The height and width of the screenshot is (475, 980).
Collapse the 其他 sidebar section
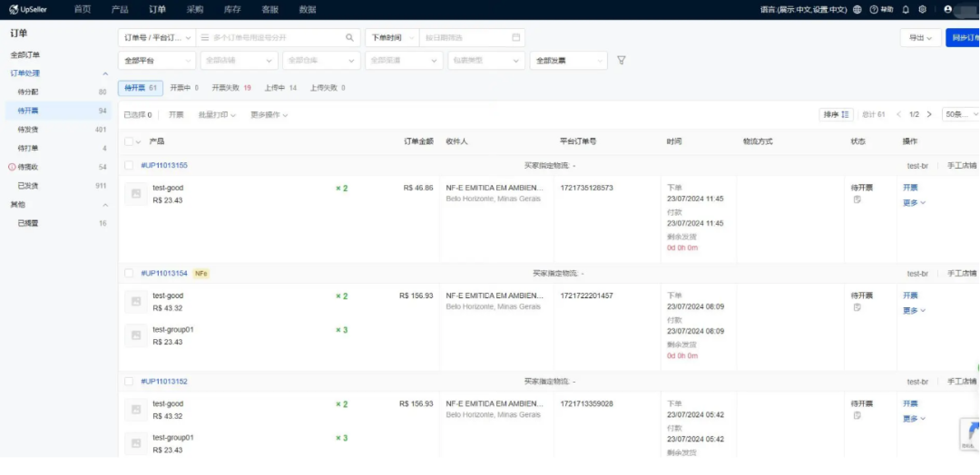105,205
